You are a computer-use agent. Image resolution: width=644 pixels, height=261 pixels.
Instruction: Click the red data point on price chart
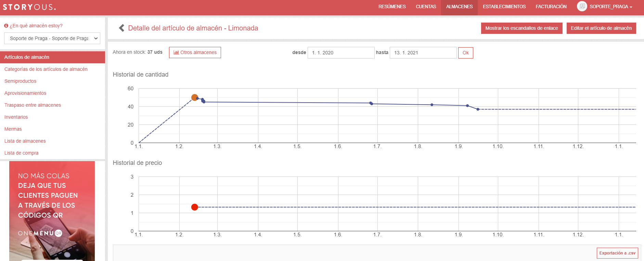point(195,207)
